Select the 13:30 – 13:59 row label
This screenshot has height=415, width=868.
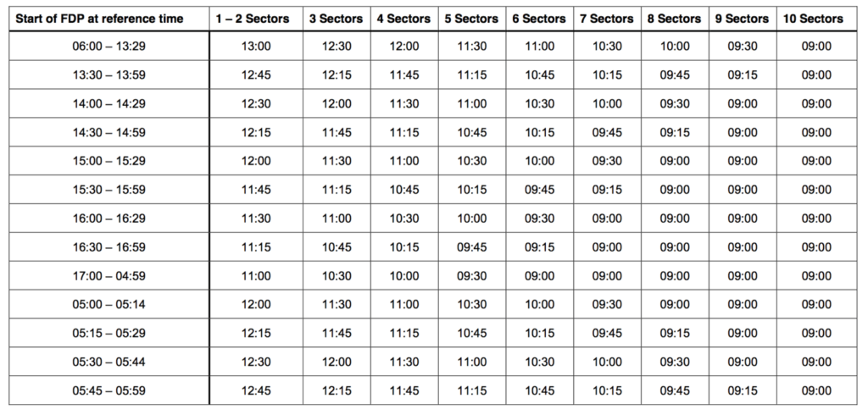[x=109, y=75]
